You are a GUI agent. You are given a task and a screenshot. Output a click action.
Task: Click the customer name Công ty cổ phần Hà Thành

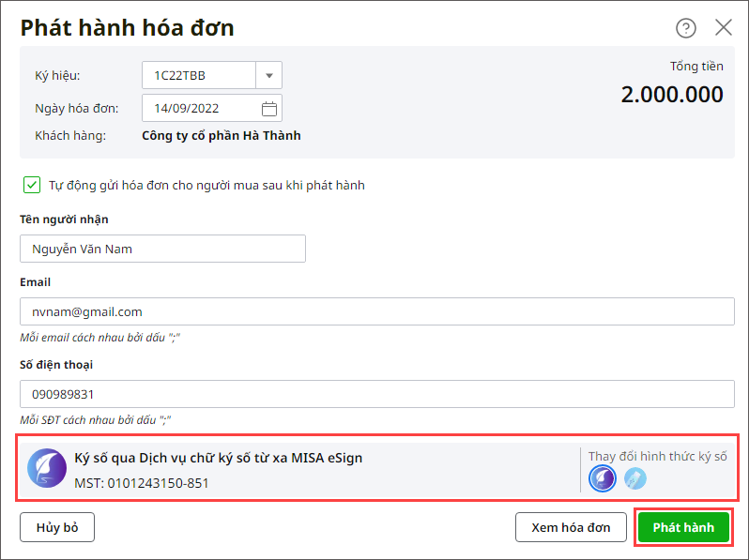point(222,136)
